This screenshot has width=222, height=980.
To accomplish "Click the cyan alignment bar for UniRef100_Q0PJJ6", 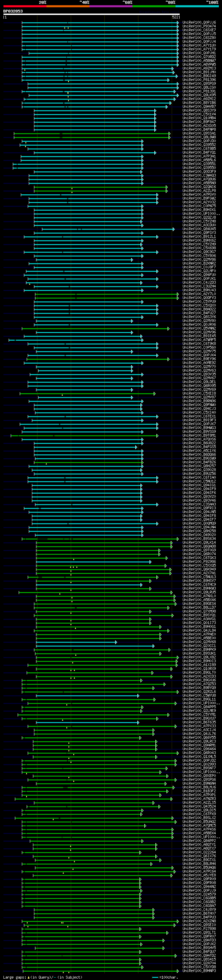I will (100, 23).
